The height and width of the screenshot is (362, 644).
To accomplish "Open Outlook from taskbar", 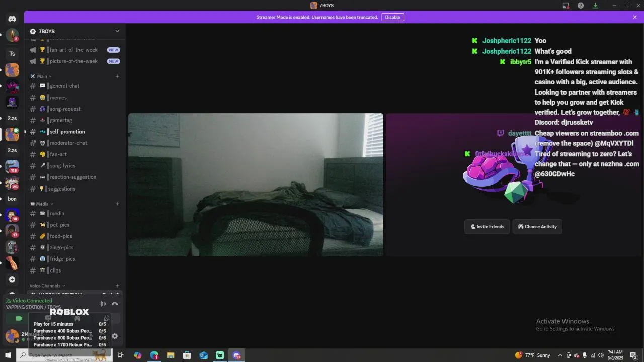I will [203, 355].
